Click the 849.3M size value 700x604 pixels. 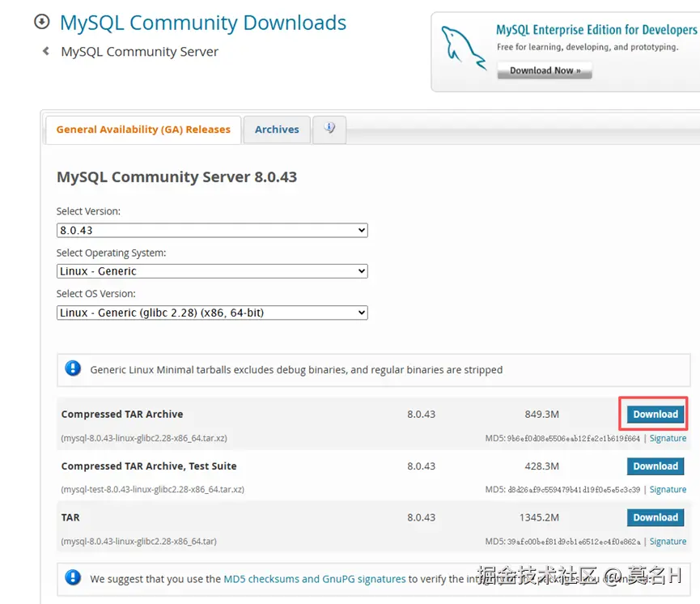tap(541, 414)
